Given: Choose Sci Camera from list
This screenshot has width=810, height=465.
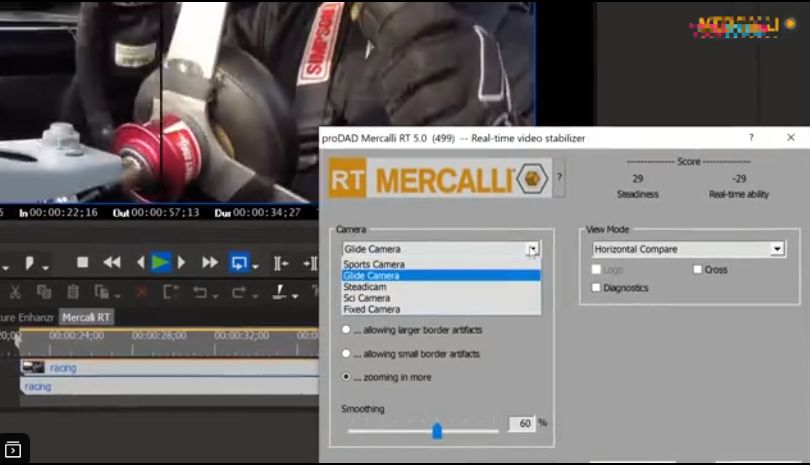Looking at the screenshot, I should [x=441, y=298].
